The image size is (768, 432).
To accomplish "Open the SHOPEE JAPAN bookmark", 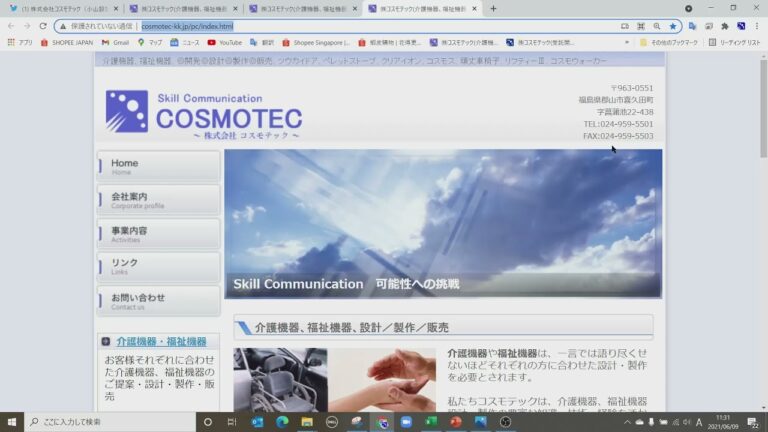I will [67, 43].
